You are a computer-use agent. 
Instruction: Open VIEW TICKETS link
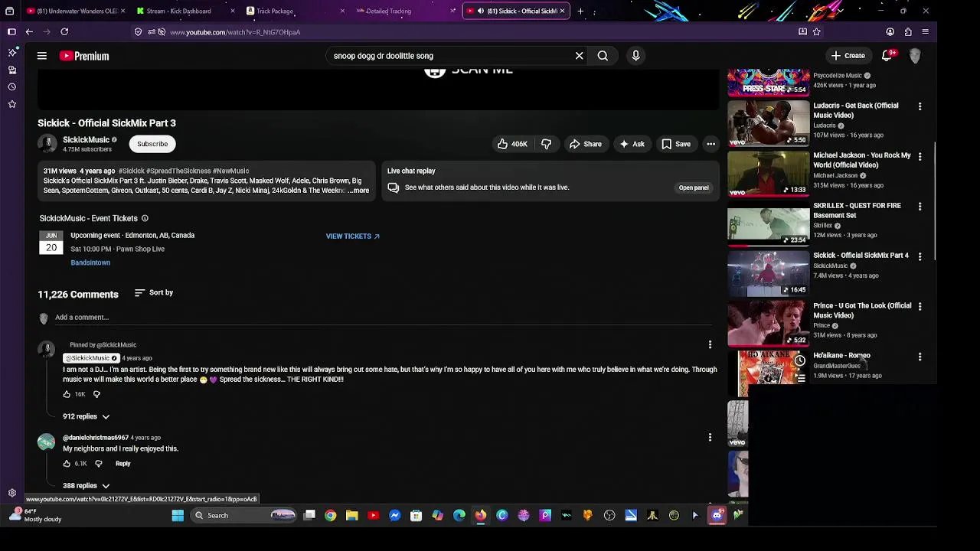352,236
